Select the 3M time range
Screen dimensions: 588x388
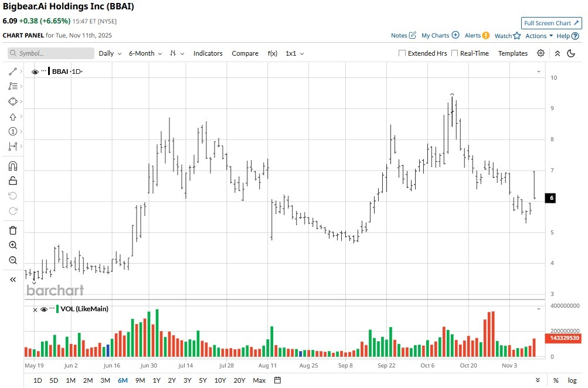(x=106, y=380)
